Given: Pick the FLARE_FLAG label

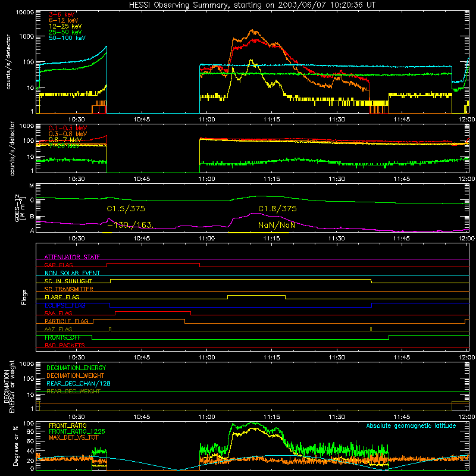Looking at the screenshot, I should point(62,297).
